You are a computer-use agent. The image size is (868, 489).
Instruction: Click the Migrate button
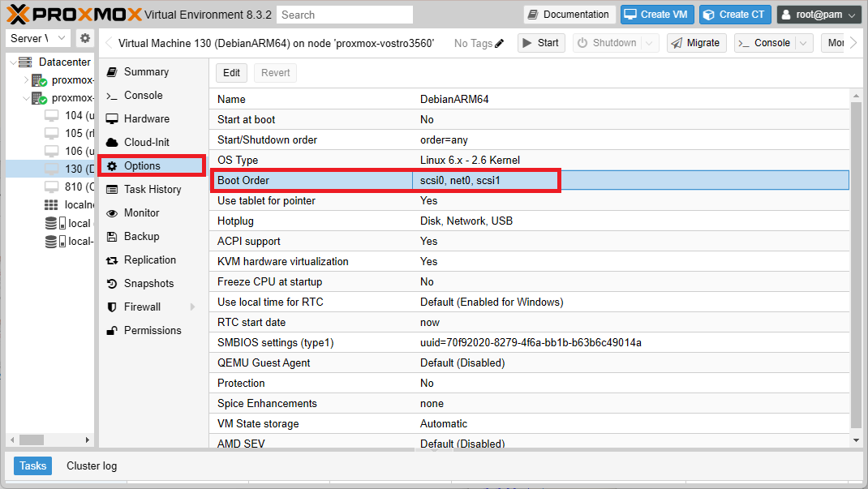(696, 43)
